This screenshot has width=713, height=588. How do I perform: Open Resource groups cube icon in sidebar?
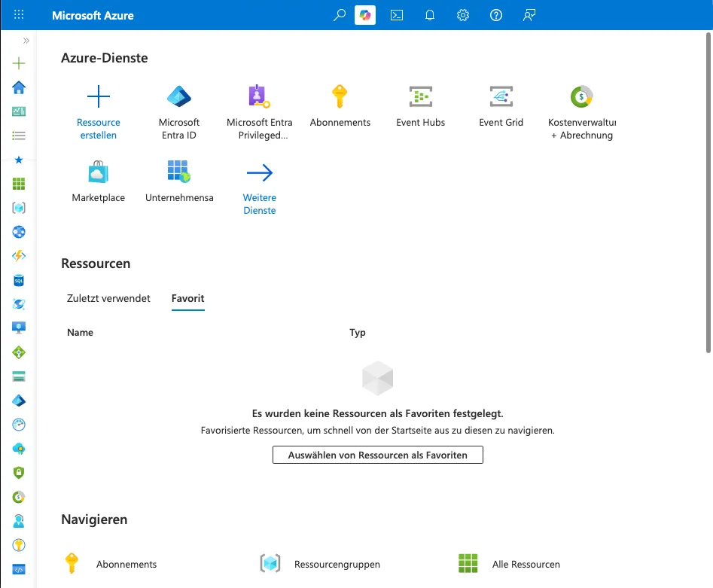coord(19,208)
